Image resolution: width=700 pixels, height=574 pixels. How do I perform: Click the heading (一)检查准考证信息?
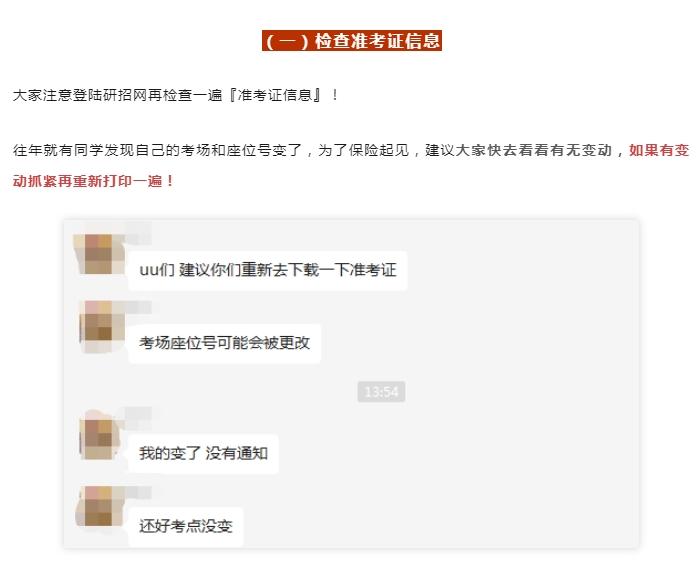pyautogui.click(x=352, y=41)
